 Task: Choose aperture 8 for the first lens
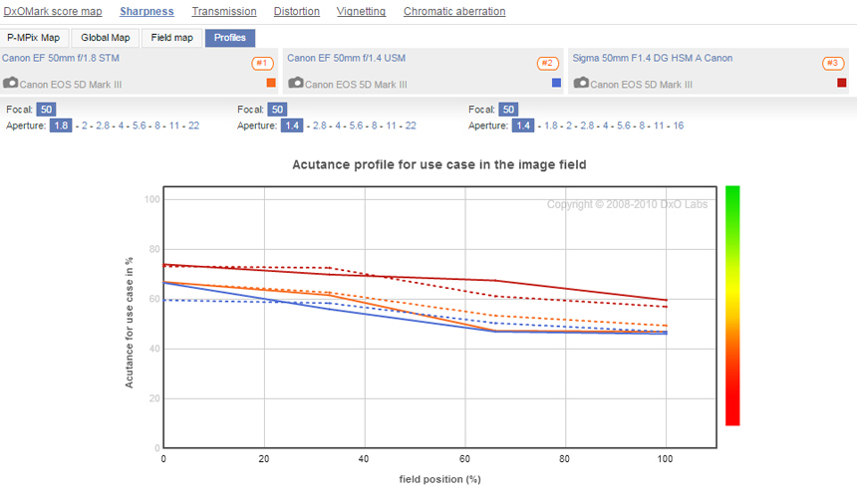coord(157,126)
